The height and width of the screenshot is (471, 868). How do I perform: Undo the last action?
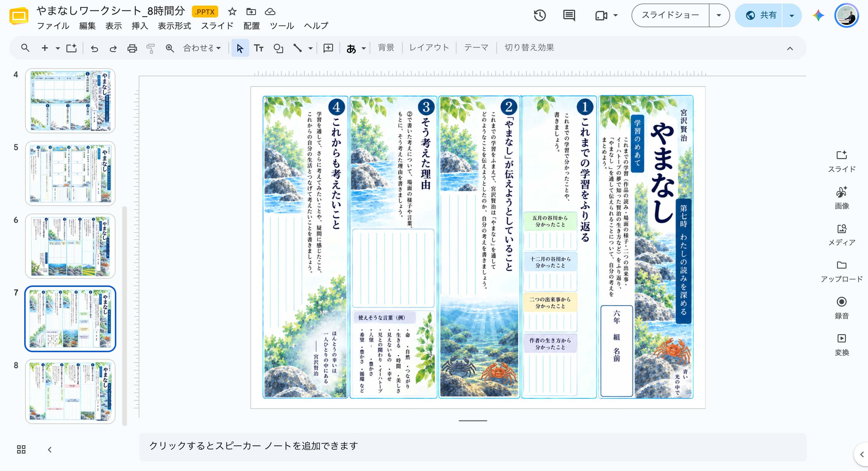tap(94, 48)
